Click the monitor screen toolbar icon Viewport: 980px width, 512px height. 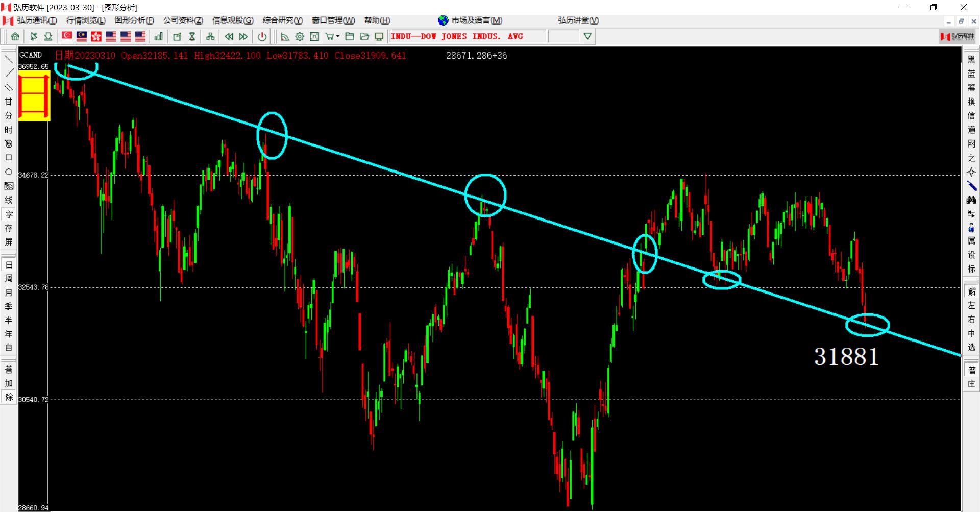coord(379,36)
